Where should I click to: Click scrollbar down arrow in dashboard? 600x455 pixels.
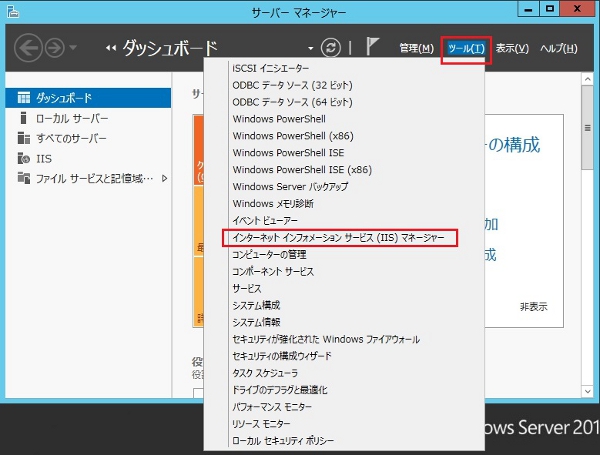coord(587,391)
